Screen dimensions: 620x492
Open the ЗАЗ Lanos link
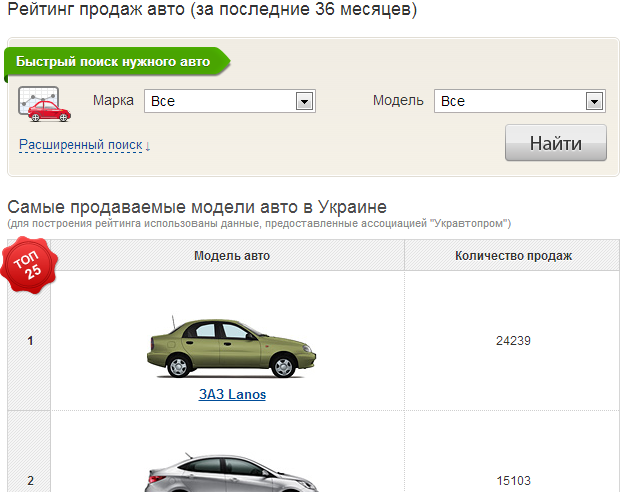[x=232, y=394]
